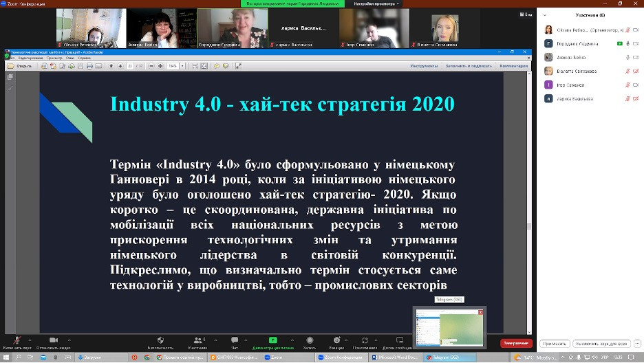Open Reactions in Zoom toolbar
The image size is (644, 363).
(336, 342)
